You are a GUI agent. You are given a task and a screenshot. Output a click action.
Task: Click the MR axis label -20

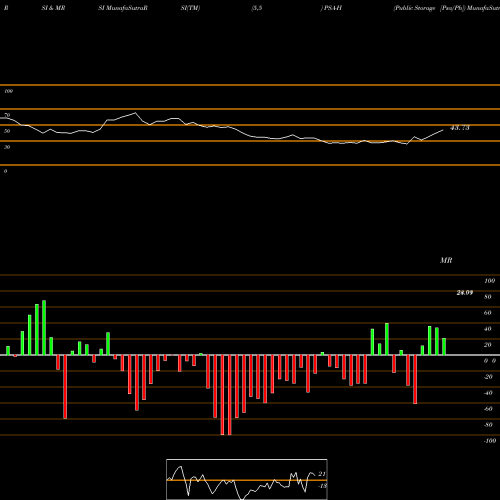point(488,377)
